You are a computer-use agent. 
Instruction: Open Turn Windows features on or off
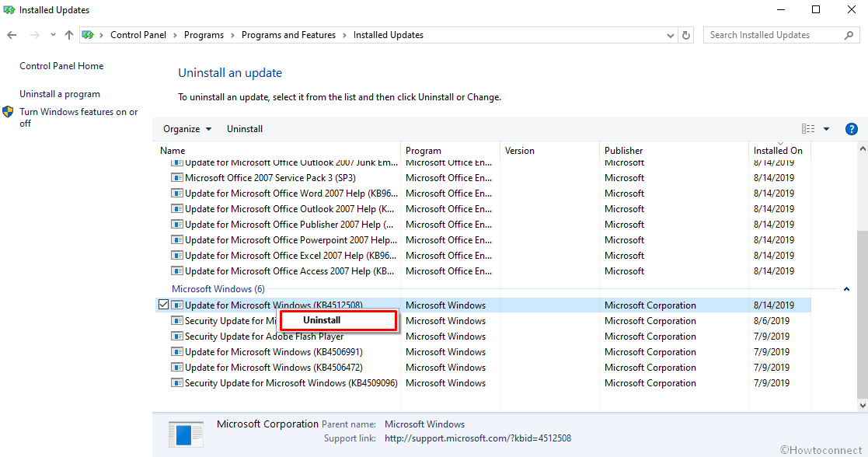point(78,117)
